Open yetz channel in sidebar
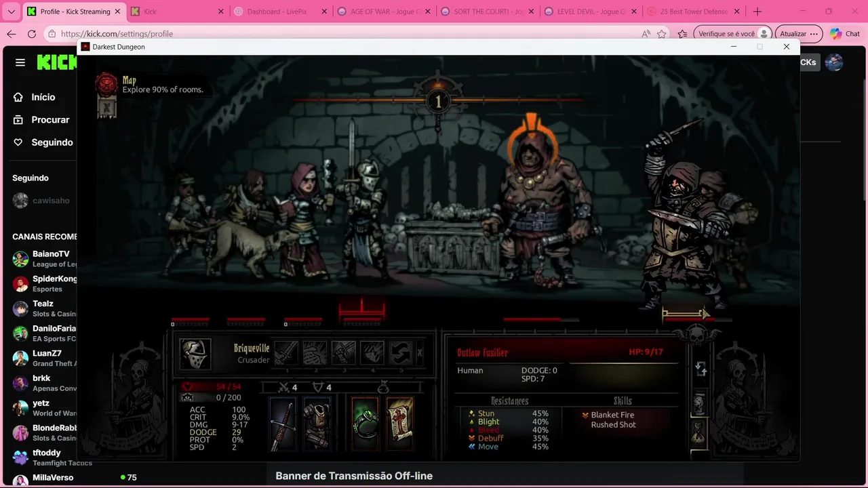Viewport: 868px width, 488px height. tap(45, 408)
